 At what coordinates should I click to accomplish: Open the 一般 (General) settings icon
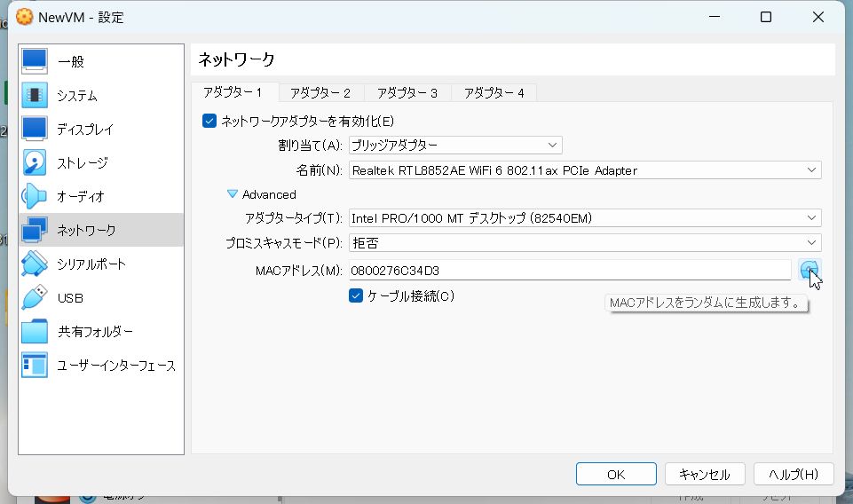point(35,61)
